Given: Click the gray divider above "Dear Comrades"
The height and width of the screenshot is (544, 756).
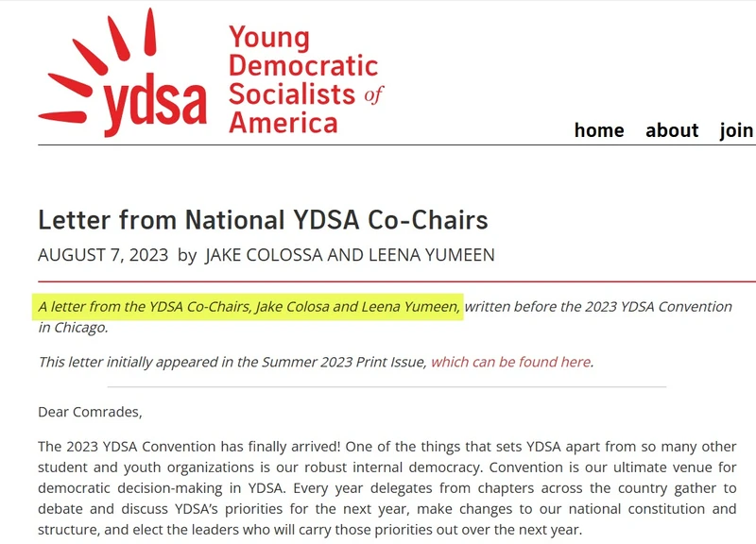Looking at the screenshot, I should tap(387, 387).
